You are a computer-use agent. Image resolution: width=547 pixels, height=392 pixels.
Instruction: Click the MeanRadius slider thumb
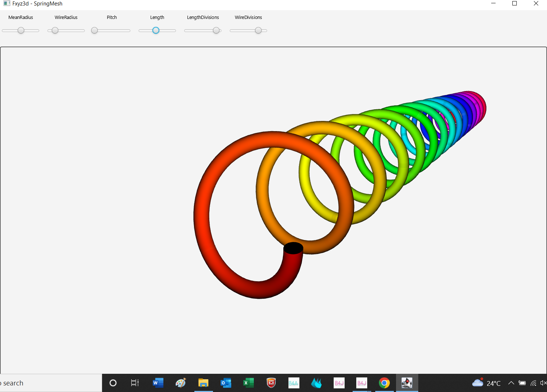coord(21,31)
